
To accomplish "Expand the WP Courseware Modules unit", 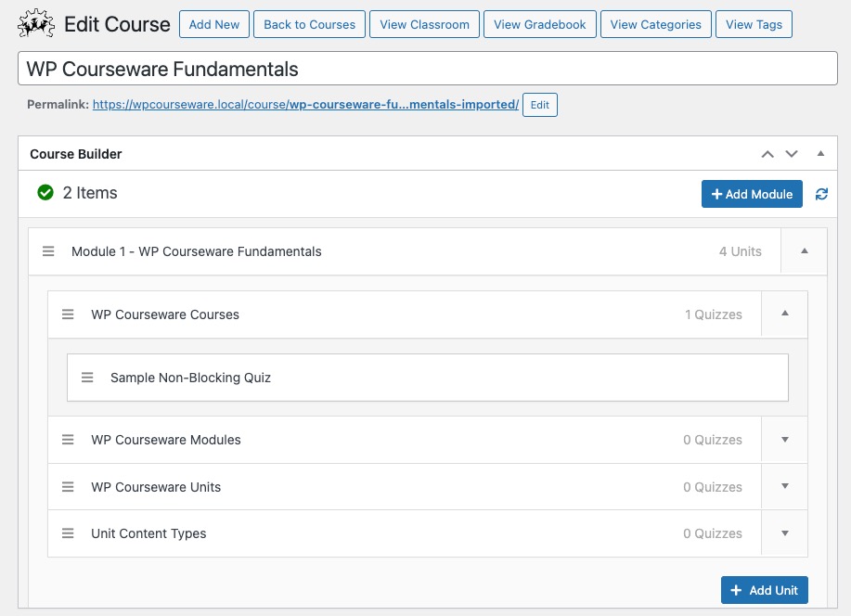I will (x=784, y=439).
